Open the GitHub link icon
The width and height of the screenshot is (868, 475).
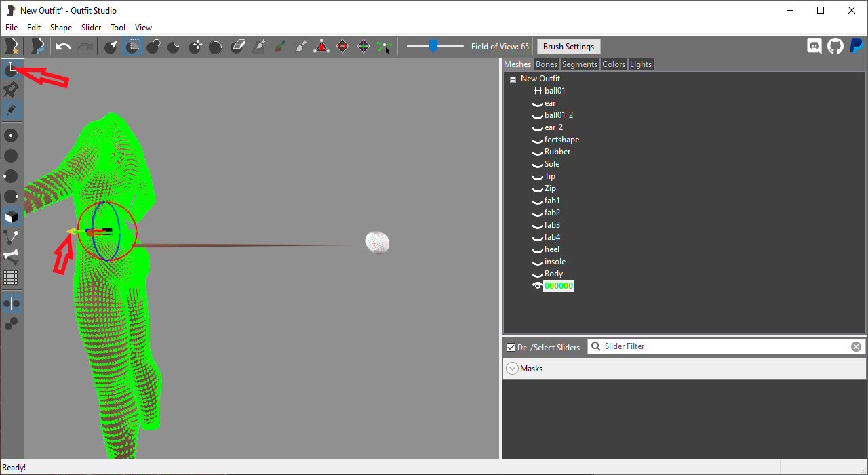point(835,46)
